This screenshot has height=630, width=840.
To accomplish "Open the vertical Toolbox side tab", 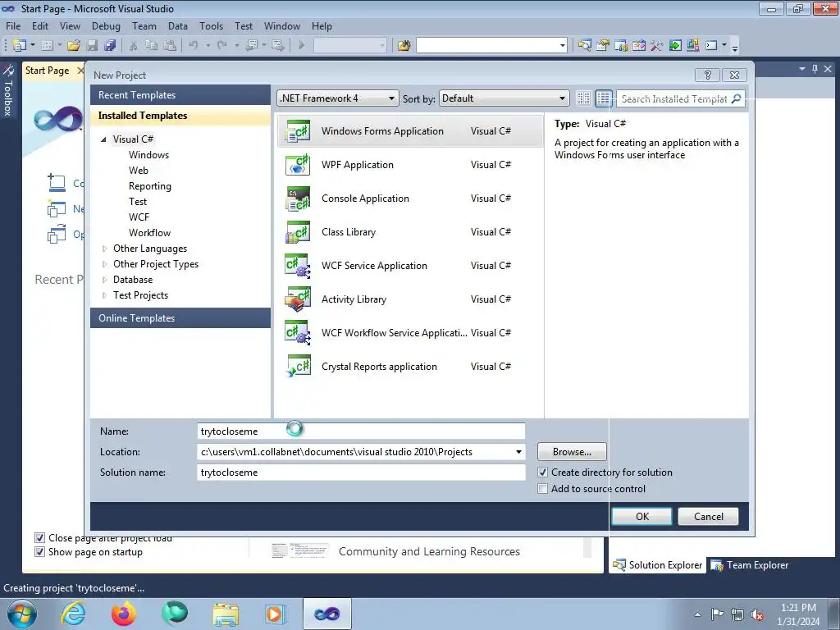I will (x=8, y=91).
